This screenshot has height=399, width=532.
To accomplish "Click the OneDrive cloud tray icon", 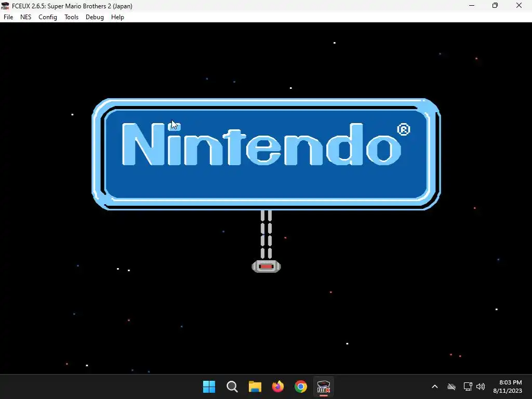I will tap(451, 387).
